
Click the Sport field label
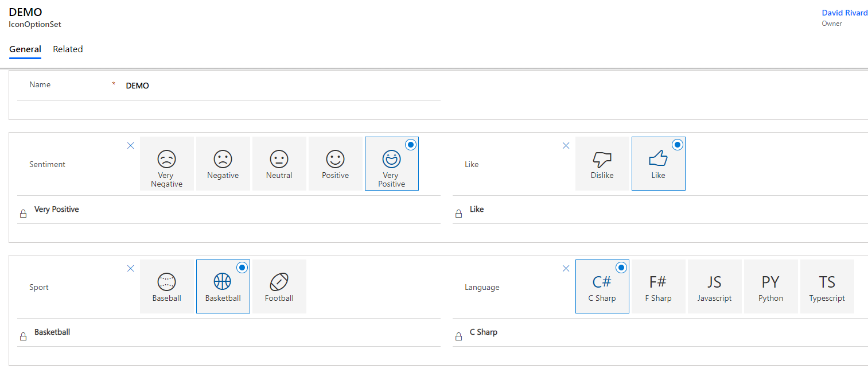39,287
